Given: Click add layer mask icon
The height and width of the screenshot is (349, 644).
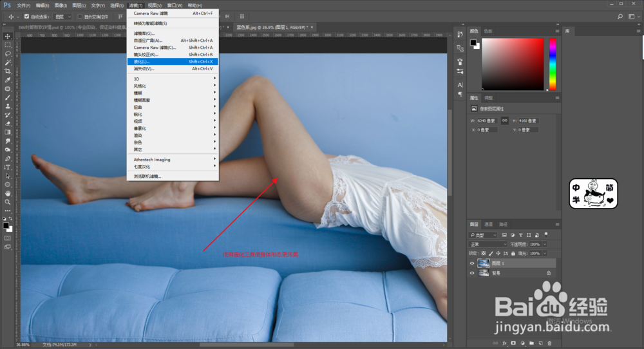Looking at the screenshot, I should coord(513,343).
